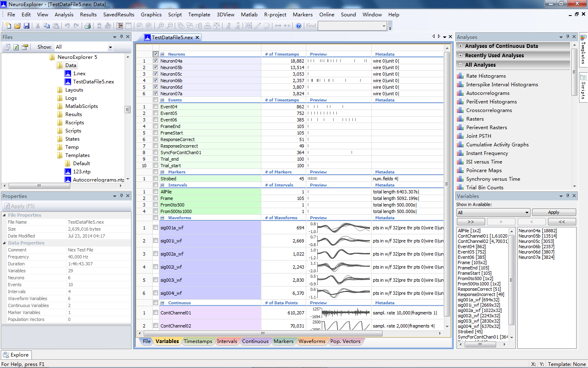Select TestDataFile5.nex in the files tree
The height and width of the screenshot is (368, 588).
point(94,82)
